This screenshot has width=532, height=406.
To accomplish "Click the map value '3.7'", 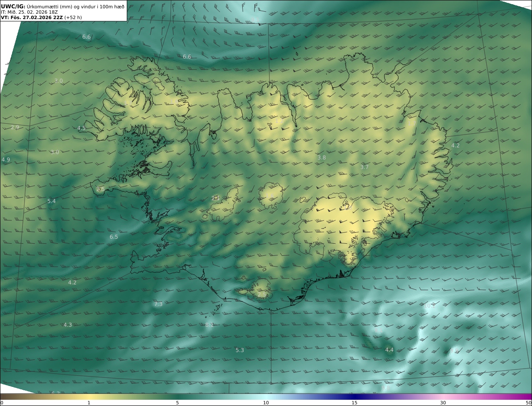I will click(x=365, y=167).
